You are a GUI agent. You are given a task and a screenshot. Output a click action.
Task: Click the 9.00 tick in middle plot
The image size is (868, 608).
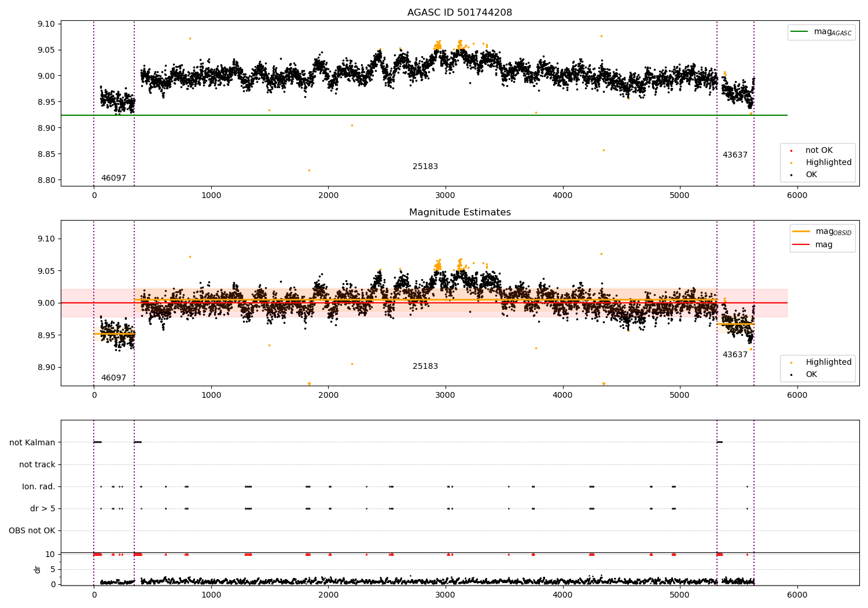click(x=47, y=303)
